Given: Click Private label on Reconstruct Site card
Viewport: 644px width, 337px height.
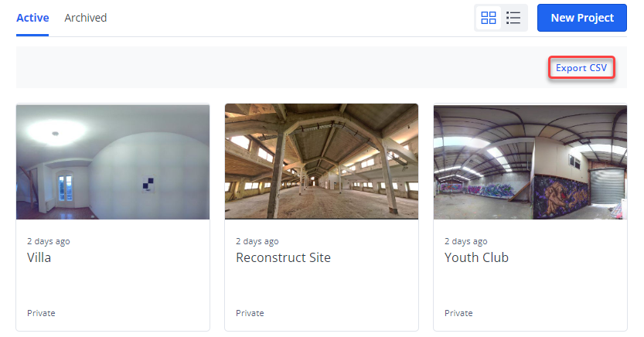Looking at the screenshot, I should [x=250, y=313].
